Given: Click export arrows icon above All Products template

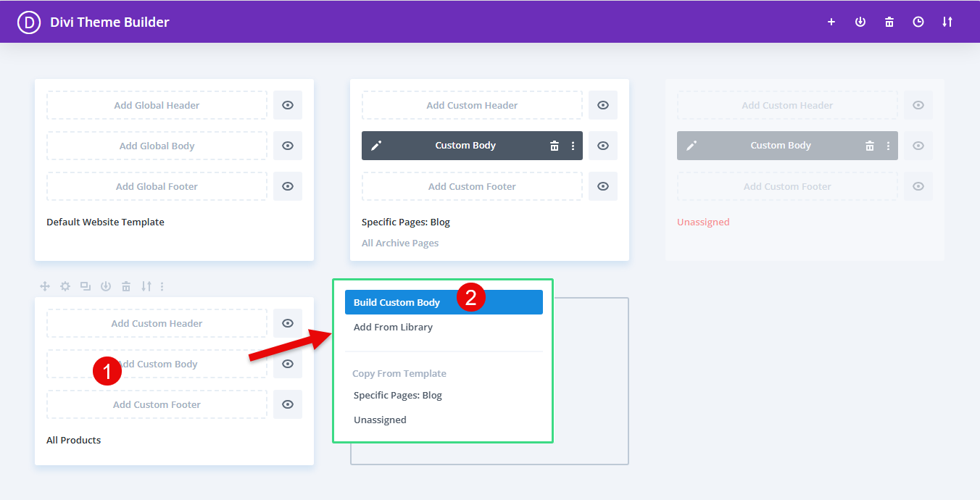Looking at the screenshot, I should pyautogui.click(x=146, y=286).
